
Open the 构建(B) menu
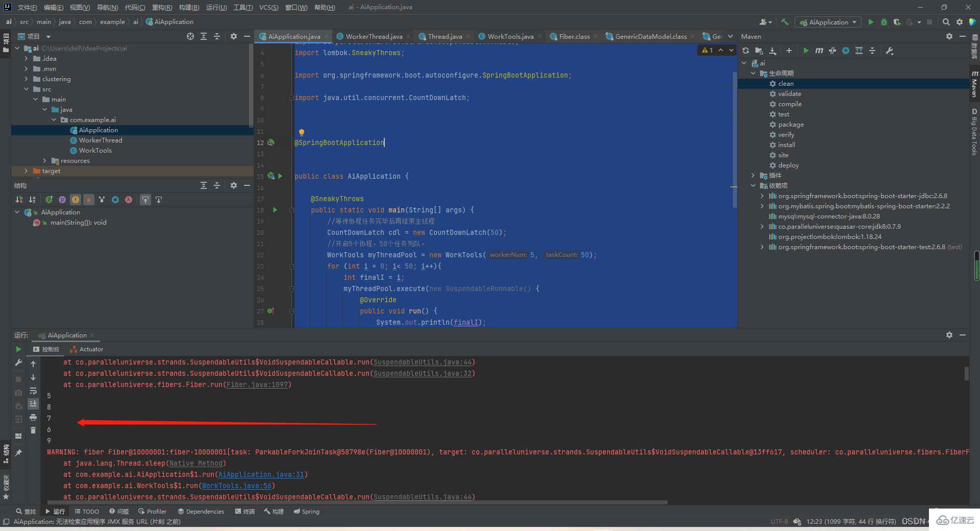coord(189,7)
